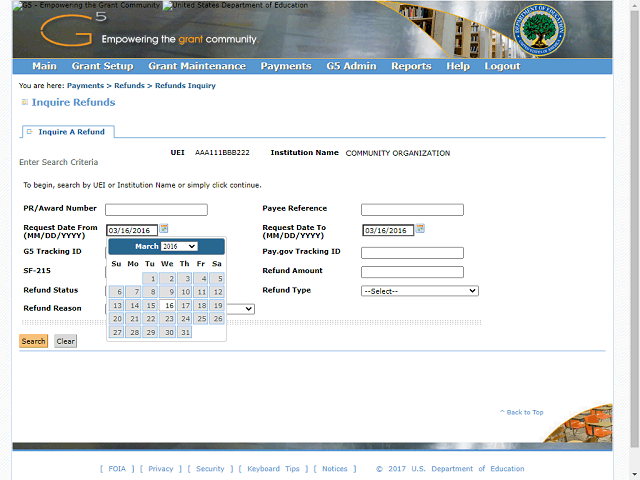Select March 1 in the calendar
Screen dimensions: 640x480
point(150,278)
